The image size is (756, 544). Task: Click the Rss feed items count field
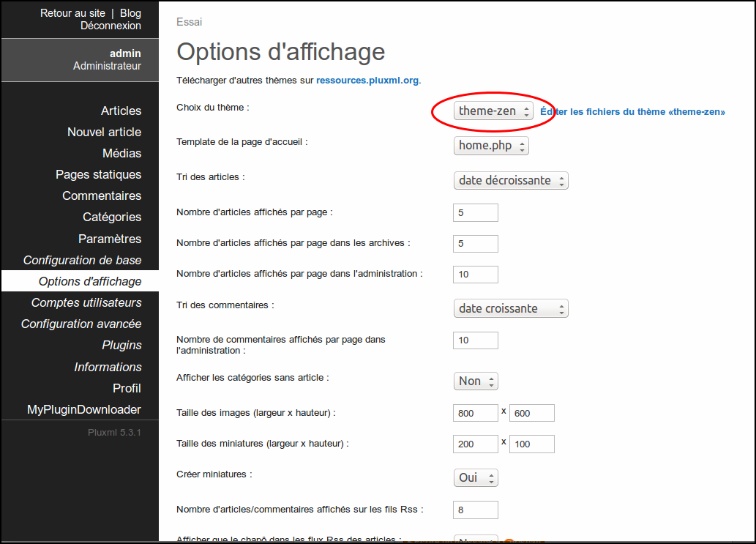[x=476, y=510]
